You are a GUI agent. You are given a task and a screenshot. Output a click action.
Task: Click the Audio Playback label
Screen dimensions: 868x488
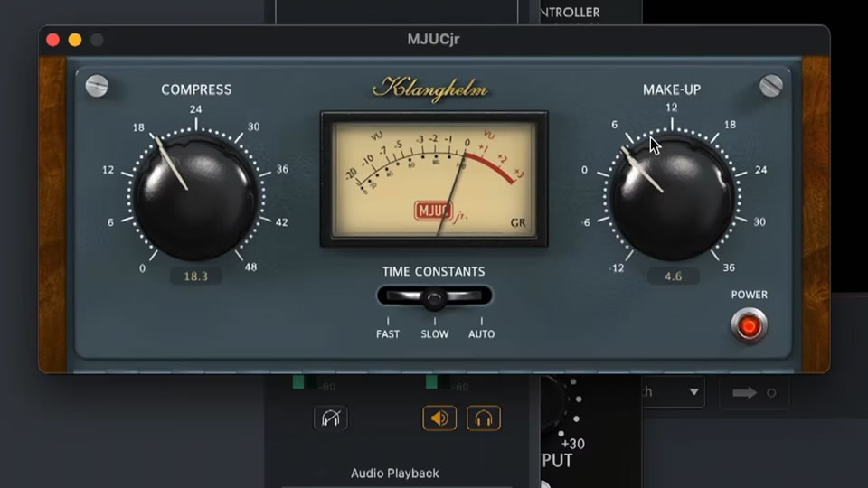[x=395, y=473]
